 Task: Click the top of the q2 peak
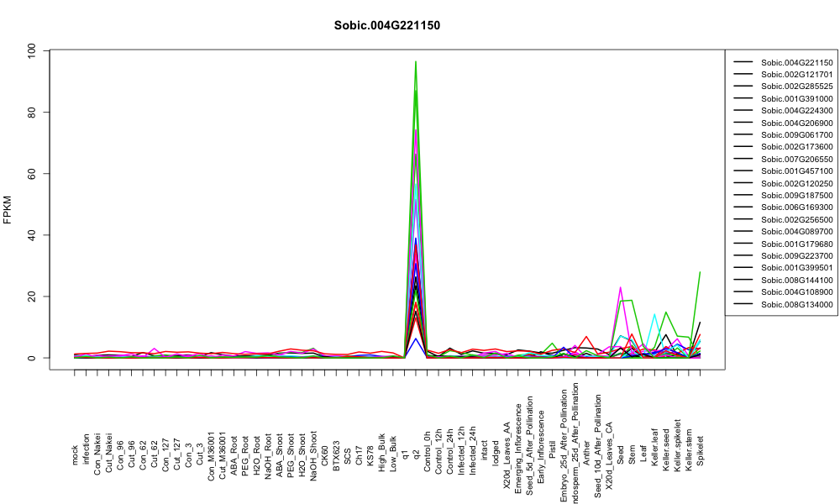416,61
